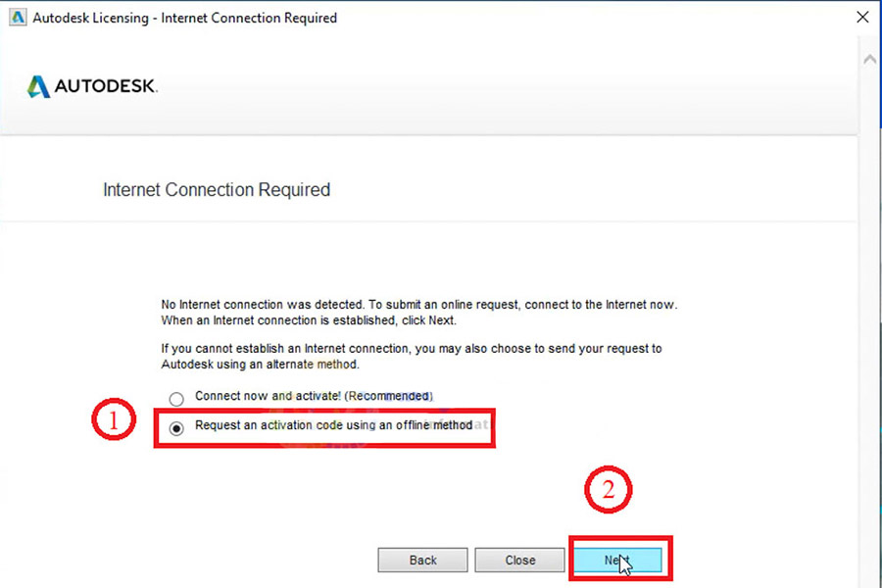Click the red circled number 1 annotation

tap(114, 419)
